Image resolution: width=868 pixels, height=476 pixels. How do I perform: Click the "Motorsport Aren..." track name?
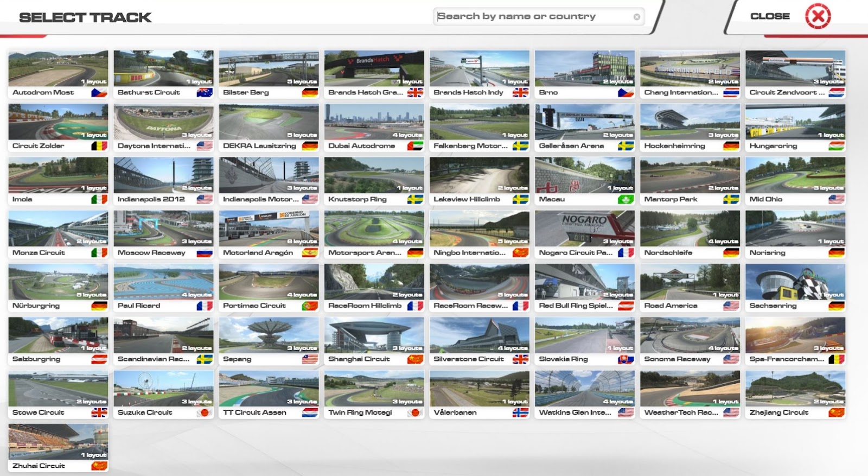click(365, 252)
